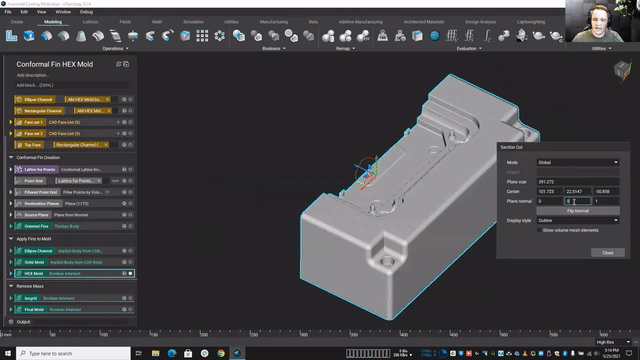This screenshot has width=640, height=360.
Task: Open the File menu
Action: tap(8, 12)
